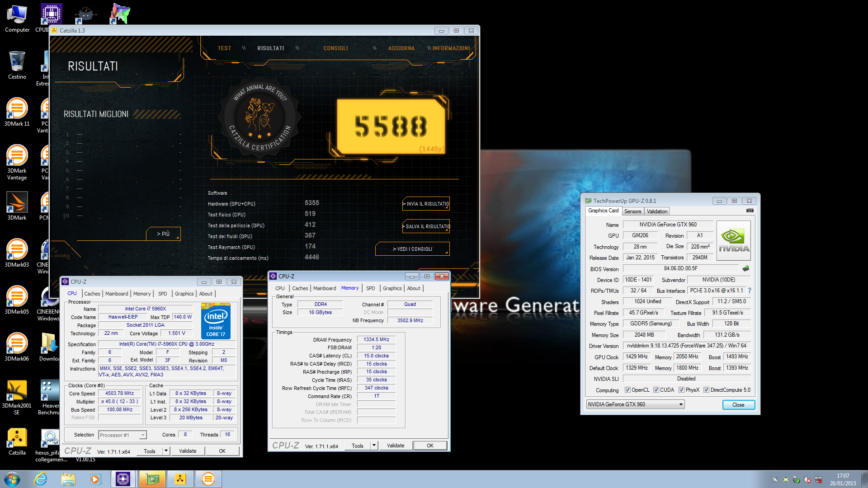Open the 3DMark desktop shortcut
Image resolution: width=868 pixels, height=488 pixels.
pyautogui.click(x=17, y=206)
